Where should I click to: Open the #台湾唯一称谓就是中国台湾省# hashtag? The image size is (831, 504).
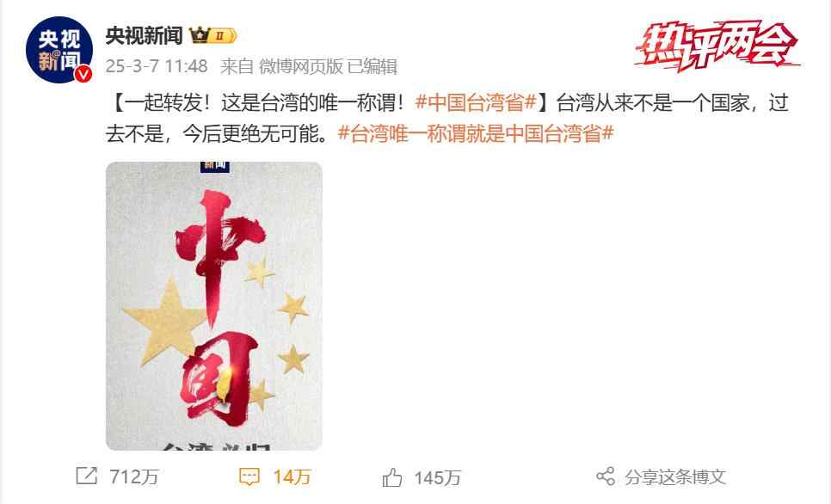(476, 133)
